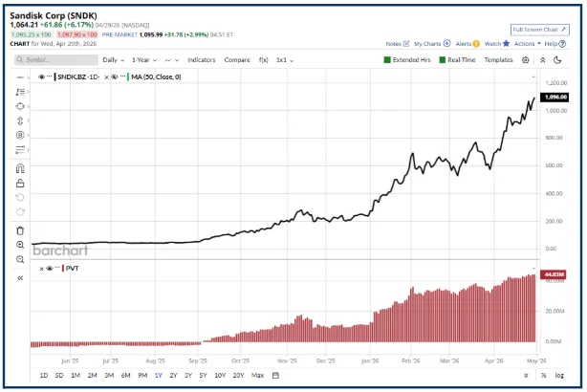Toggle log scale mode
Image resolution: width=587 pixels, height=392 pixels.
pos(559,375)
